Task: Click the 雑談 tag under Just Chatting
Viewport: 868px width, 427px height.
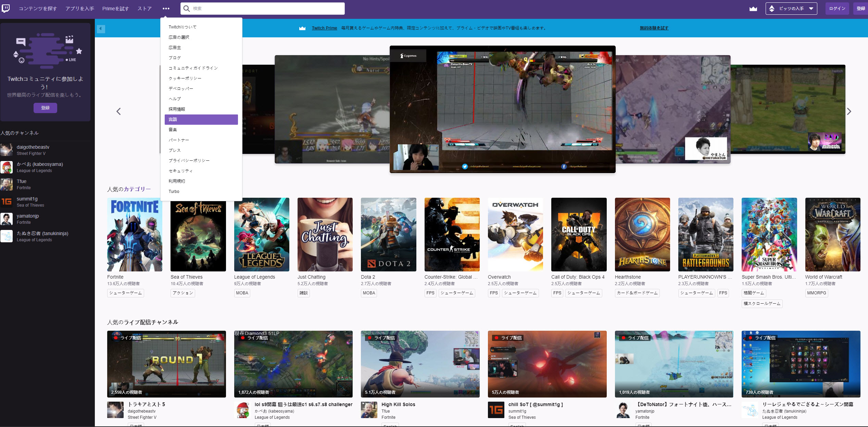Action: coord(303,293)
